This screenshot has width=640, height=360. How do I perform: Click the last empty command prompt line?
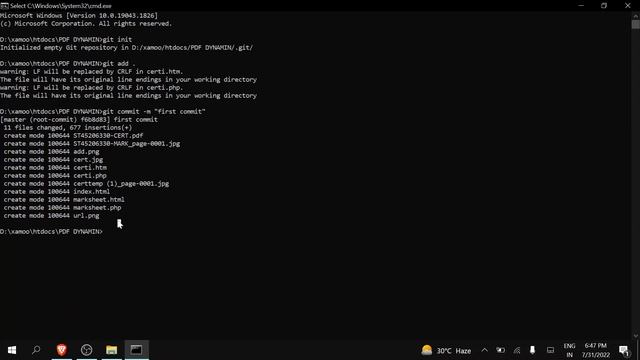tap(51, 231)
